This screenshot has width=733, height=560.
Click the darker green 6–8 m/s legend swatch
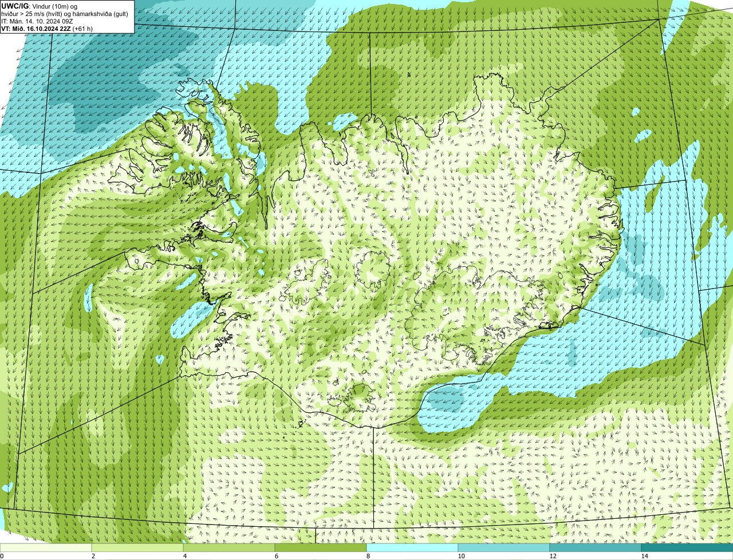(x=321, y=547)
